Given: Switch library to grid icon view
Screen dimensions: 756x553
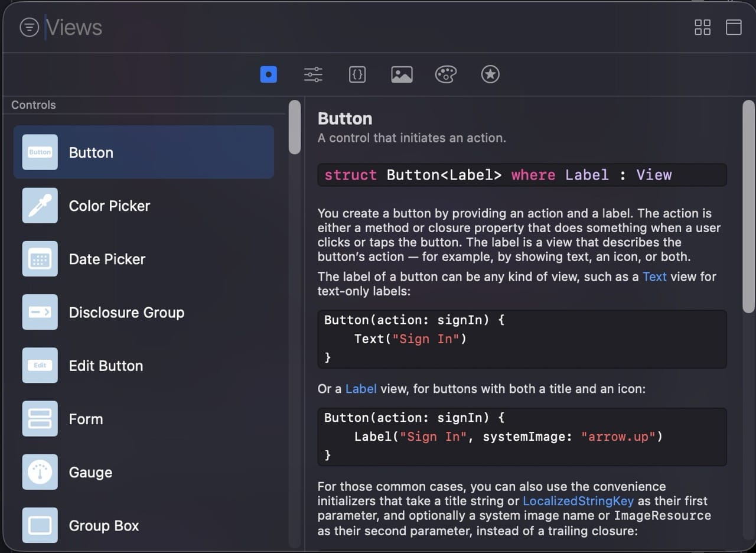Looking at the screenshot, I should [702, 27].
